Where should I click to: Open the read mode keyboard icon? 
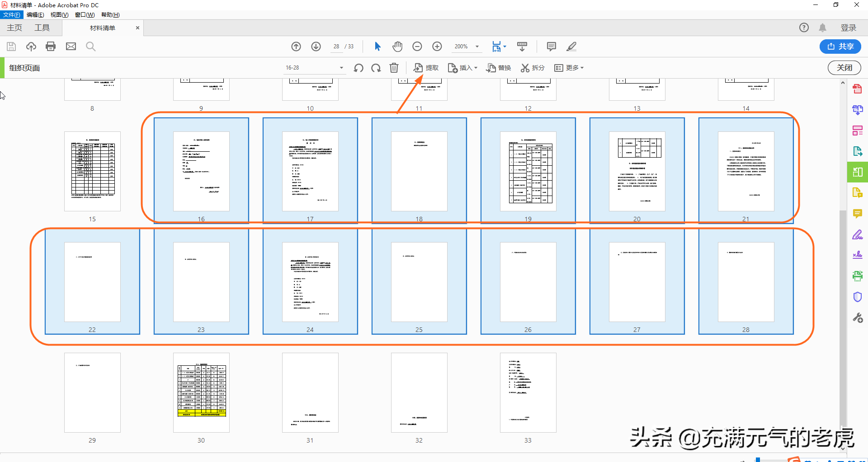[x=522, y=47]
